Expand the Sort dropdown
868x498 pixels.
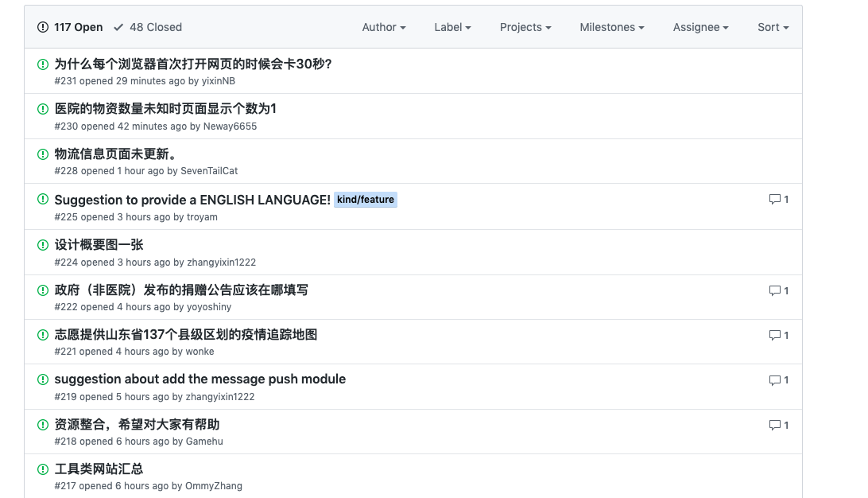click(773, 27)
